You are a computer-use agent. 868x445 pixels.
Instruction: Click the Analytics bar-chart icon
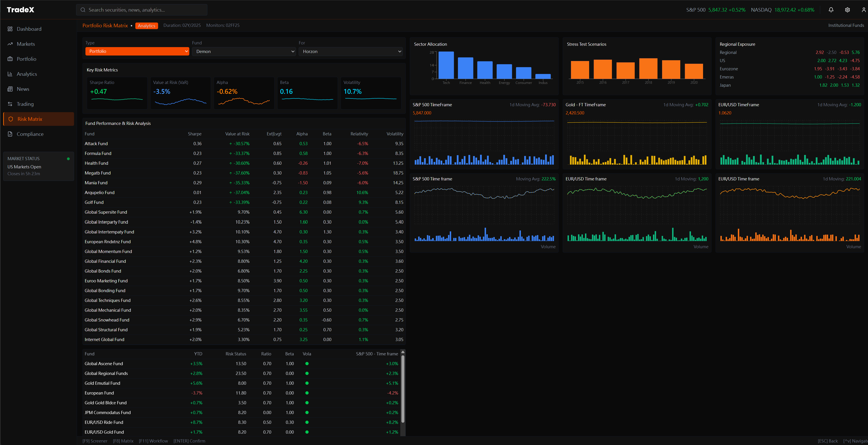click(10, 74)
